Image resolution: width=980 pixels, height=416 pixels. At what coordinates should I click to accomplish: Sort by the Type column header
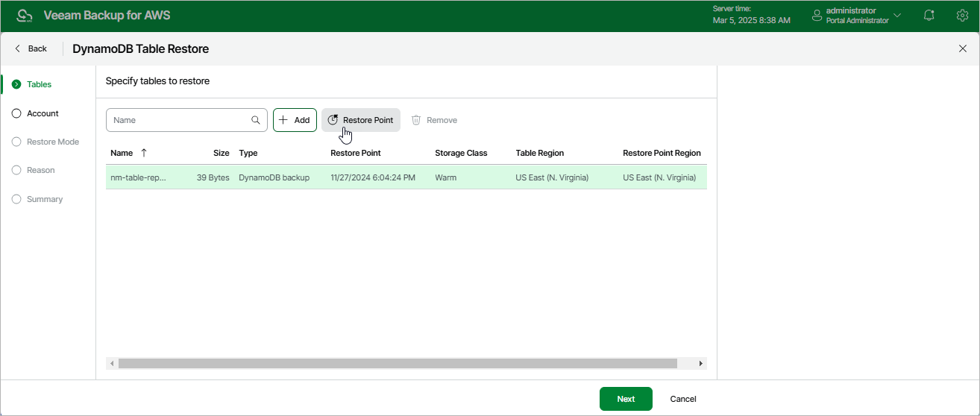pos(248,153)
